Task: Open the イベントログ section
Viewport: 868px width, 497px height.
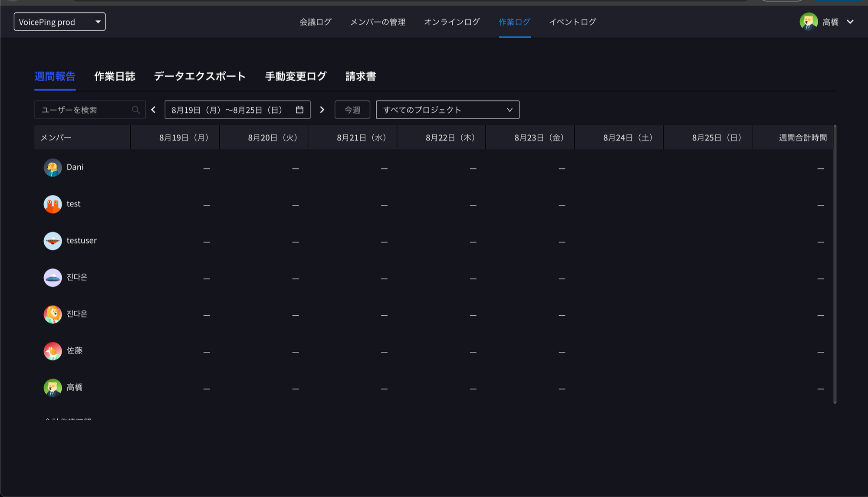Action: (573, 22)
